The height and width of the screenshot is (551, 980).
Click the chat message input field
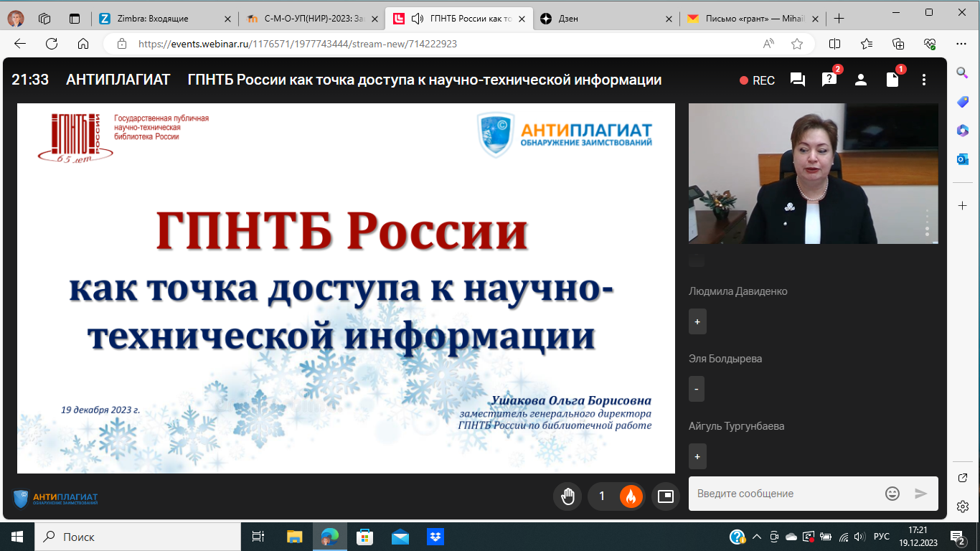coord(786,494)
